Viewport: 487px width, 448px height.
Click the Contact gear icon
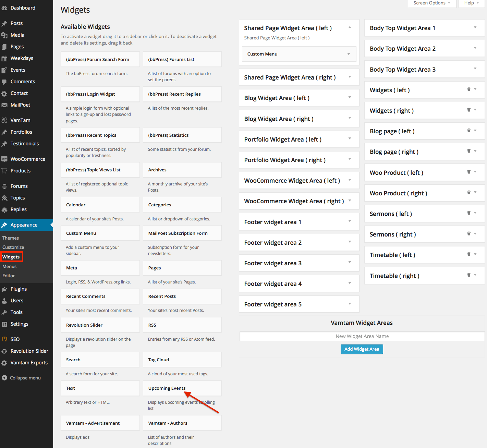[x=4, y=93]
